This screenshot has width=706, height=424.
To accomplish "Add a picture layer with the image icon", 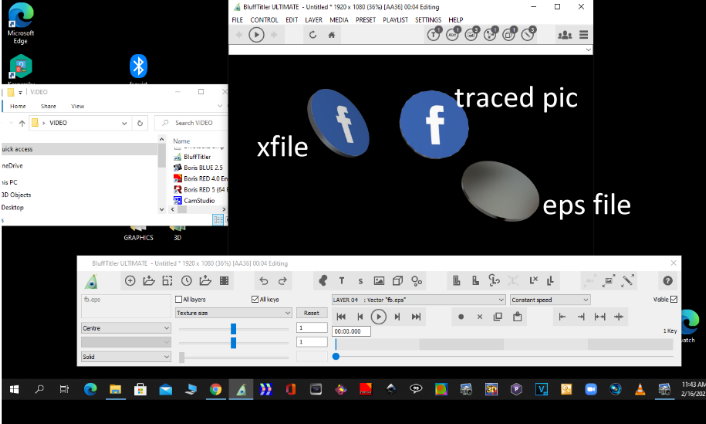I will pos(379,281).
